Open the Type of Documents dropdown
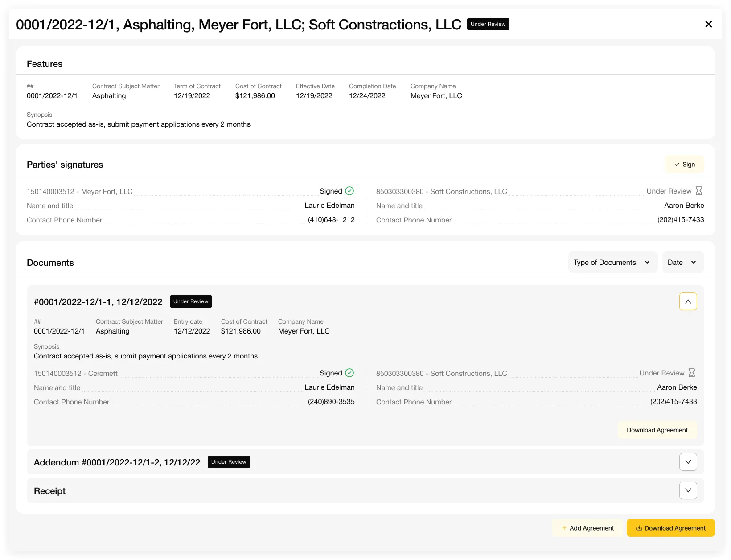 (x=613, y=262)
